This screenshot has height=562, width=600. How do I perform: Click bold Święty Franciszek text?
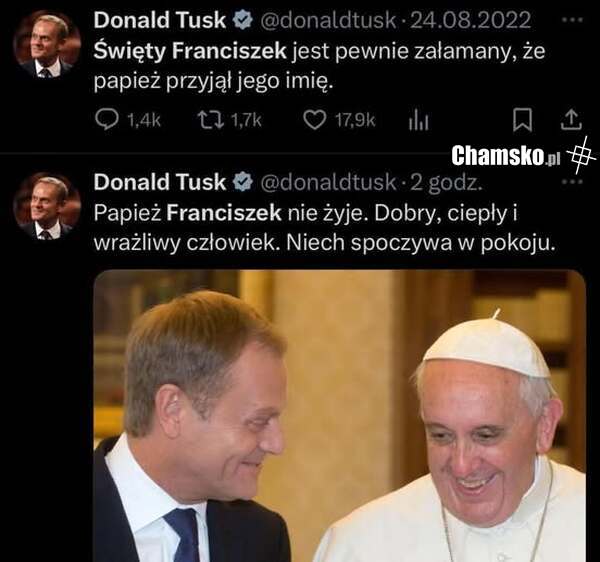pyautogui.click(x=190, y=51)
